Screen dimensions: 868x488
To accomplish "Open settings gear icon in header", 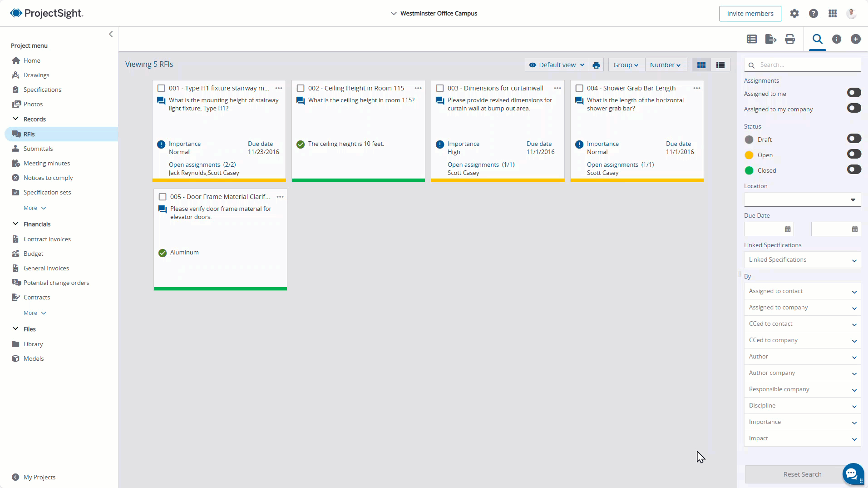I will 794,14.
